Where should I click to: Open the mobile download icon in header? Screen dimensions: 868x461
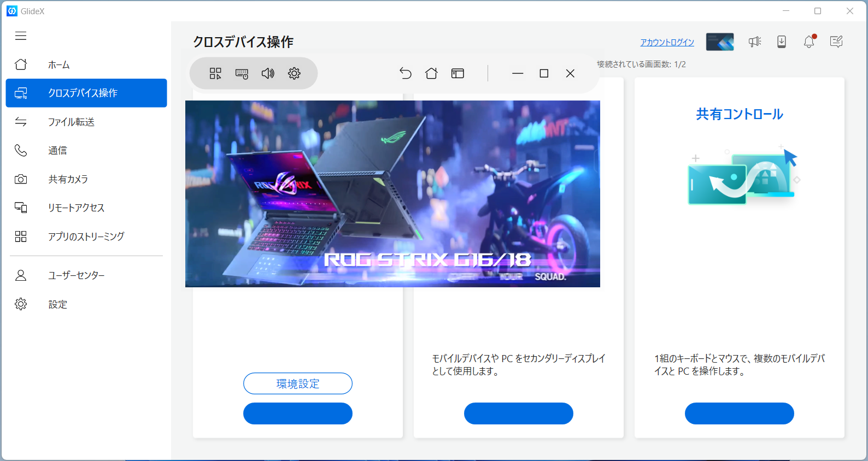tap(782, 42)
